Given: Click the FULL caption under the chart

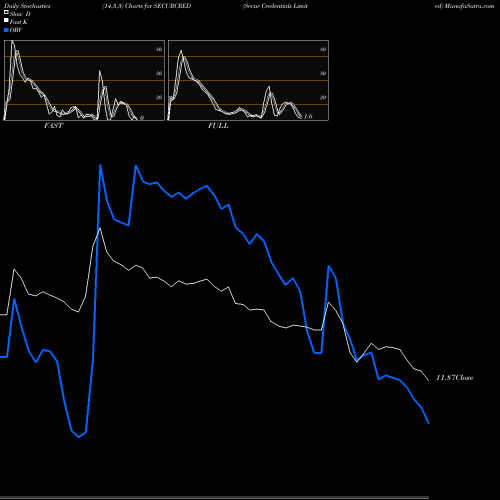Looking at the screenshot, I should 218,126.
